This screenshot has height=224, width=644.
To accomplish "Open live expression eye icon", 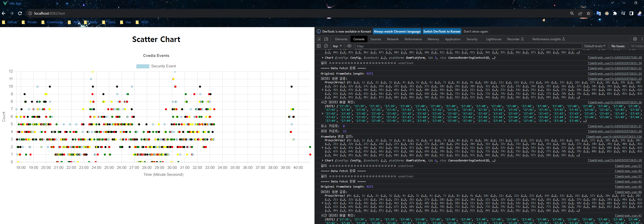I will (x=349, y=46).
